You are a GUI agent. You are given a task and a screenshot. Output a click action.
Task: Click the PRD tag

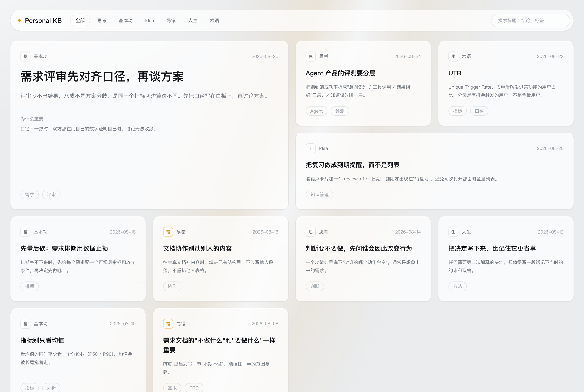pos(194,388)
